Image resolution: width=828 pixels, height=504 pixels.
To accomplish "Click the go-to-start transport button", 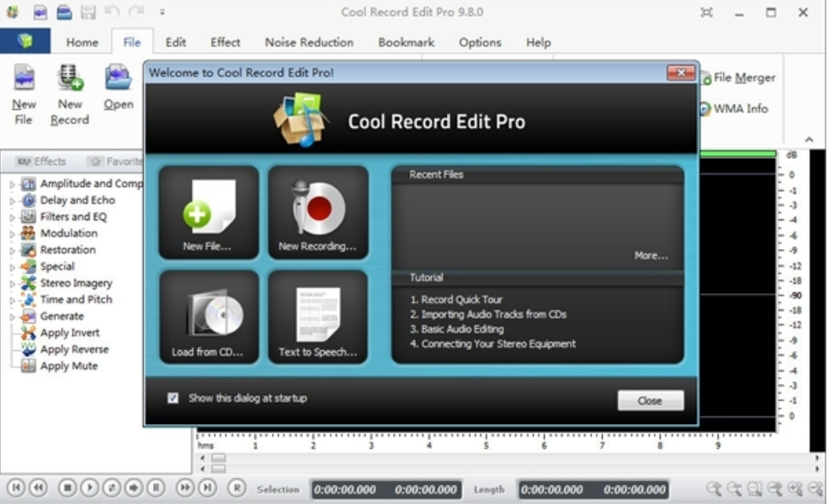I will pos(15,488).
